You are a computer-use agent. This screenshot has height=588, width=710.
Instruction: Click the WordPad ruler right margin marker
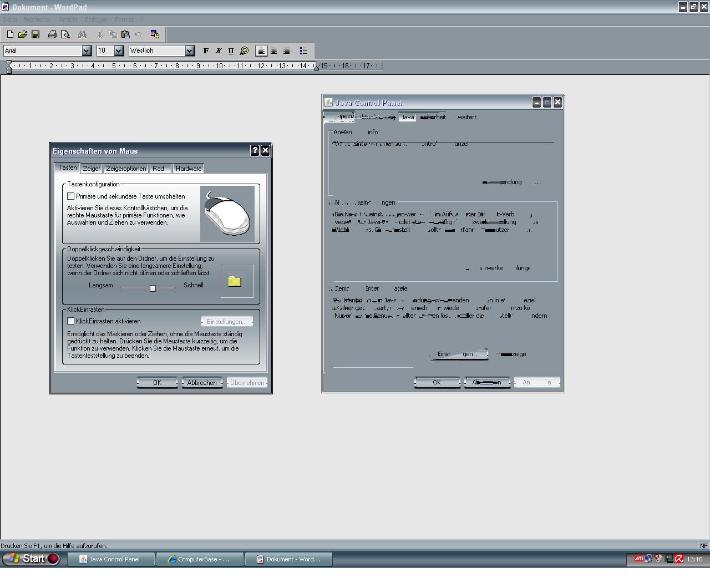coord(316,67)
